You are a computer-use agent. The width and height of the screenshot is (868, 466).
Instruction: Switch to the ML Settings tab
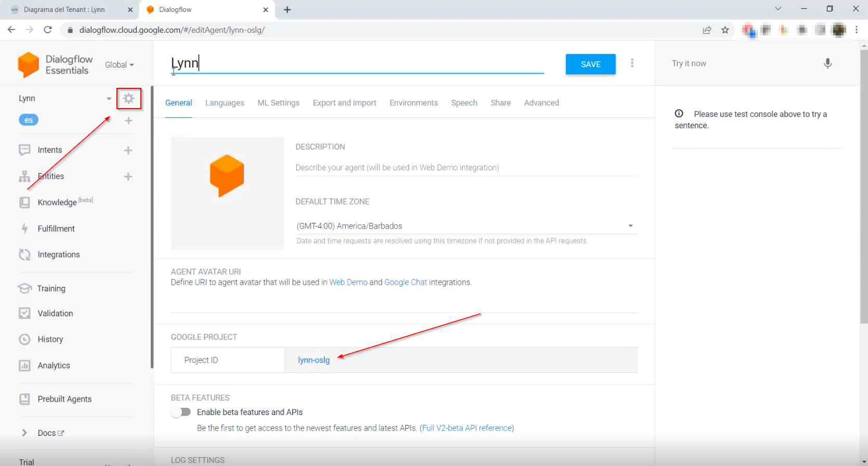coord(279,103)
